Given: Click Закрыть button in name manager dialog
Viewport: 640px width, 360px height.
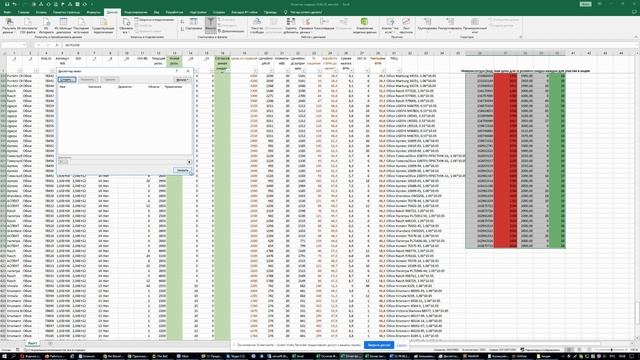Looking at the screenshot, I should click(182, 170).
